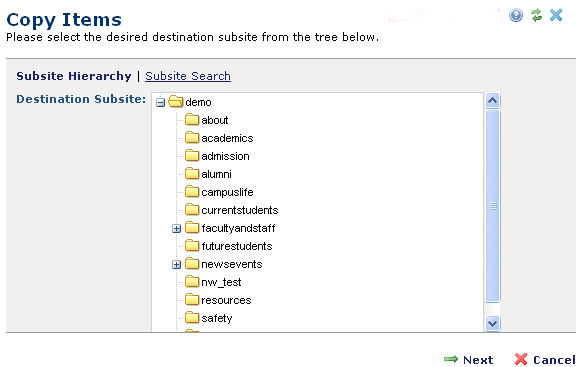Expand the facultyandstaff subsite node
This screenshot has height=367, width=583.
pos(176,228)
